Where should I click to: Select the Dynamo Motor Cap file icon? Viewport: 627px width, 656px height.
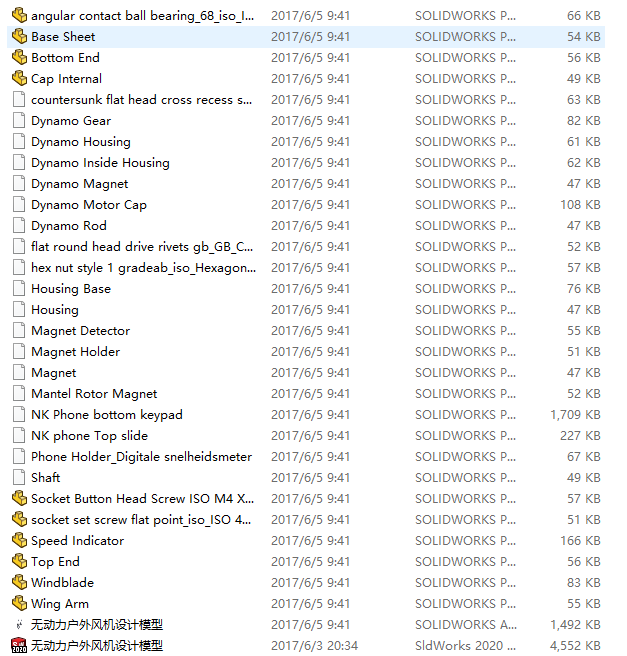[19, 205]
